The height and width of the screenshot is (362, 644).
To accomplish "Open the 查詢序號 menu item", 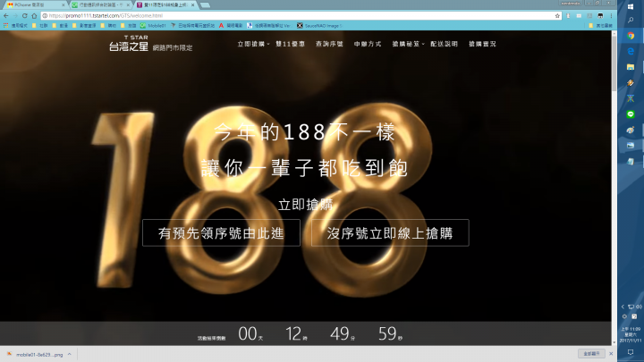I will pyautogui.click(x=329, y=44).
